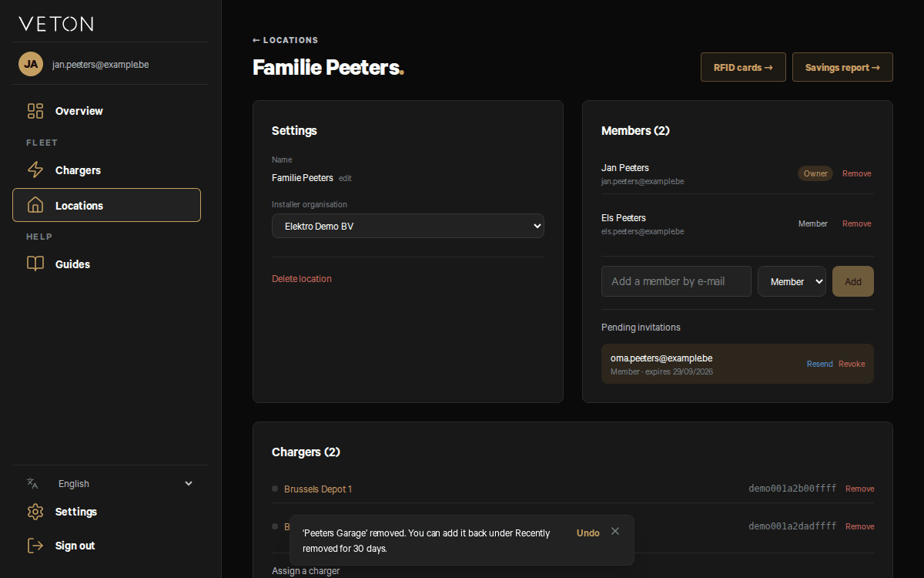Click the Members (2) heading
The width and height of the screenshot is (924, 578).
(x=635, y=131)
